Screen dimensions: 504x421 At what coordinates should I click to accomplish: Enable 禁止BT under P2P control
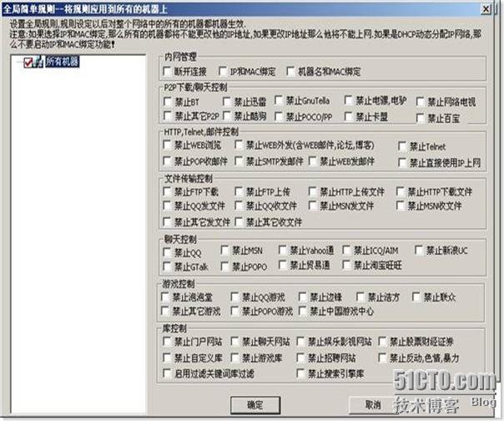(x=167, y=101)
